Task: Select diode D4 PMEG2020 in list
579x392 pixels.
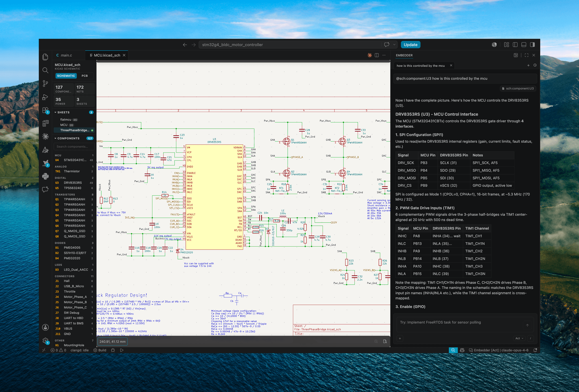Action: pos(74,258)
